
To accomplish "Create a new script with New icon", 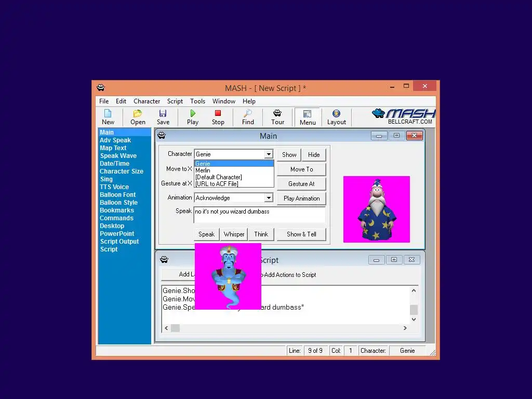I will click(108, 117).
